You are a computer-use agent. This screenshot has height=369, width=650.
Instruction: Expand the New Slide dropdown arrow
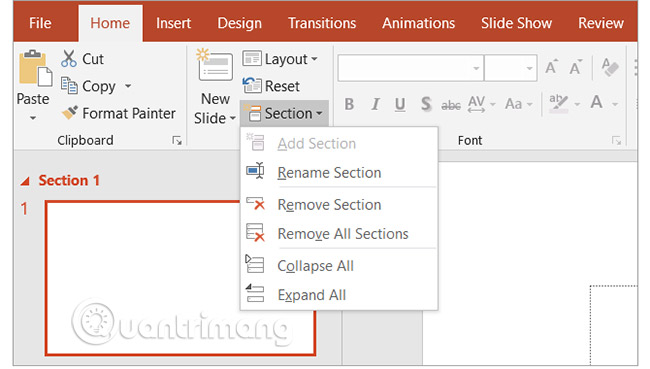pyautogui.click(x=233, y=118)
